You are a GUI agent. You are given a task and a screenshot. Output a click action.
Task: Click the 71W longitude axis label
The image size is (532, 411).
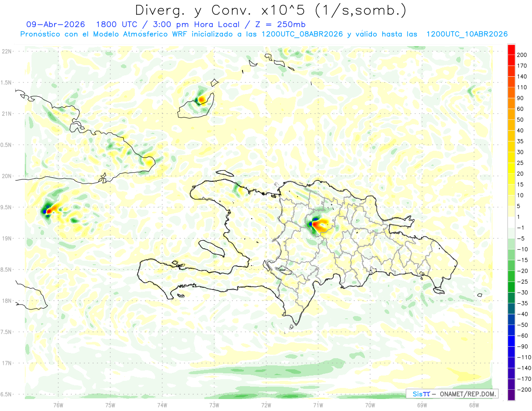[x=318, y=405]
